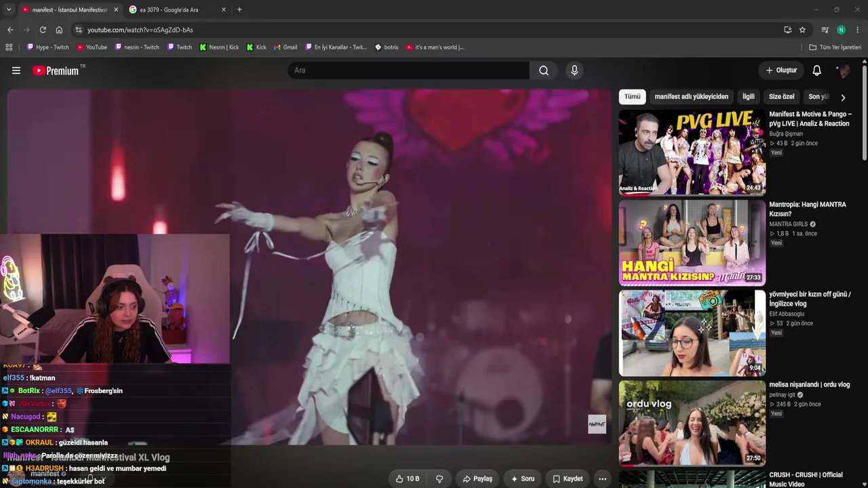Open the YouTube bookmark

(92, 47)
